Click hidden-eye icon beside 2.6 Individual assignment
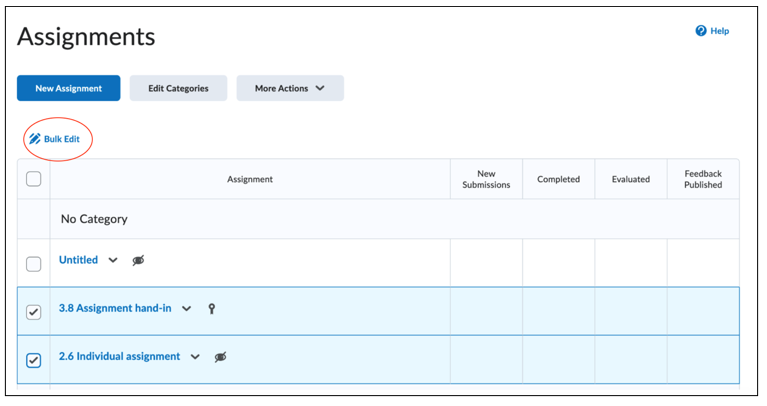The height and width of the screenshot is (406, 767). (x=221, y=357)
